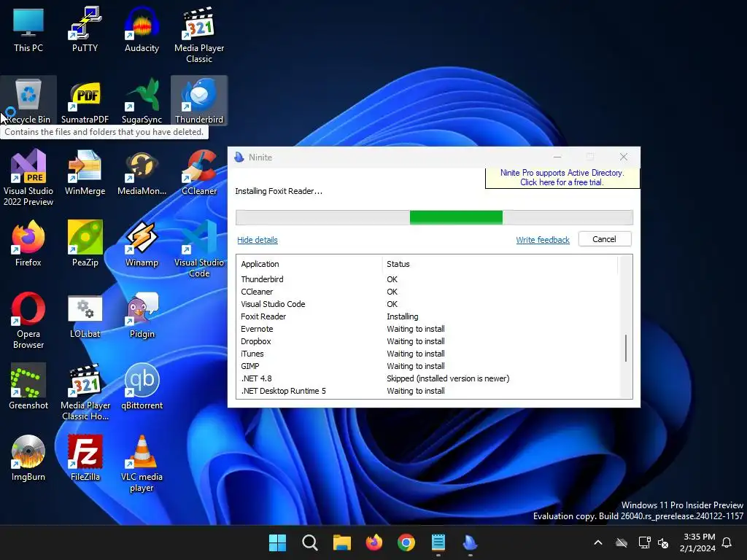Select the Firefox desktop shortcut
This screenshot has width=747, height=560.
click(28, 244)
